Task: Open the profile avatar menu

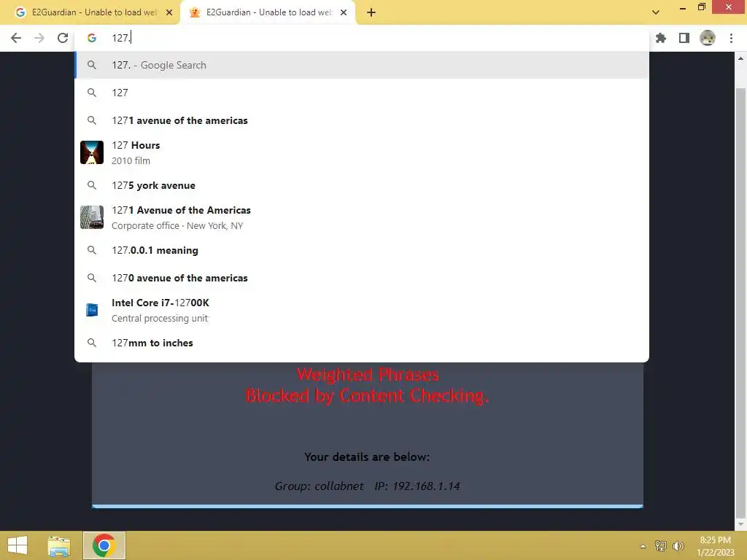Action: point(708,38)
